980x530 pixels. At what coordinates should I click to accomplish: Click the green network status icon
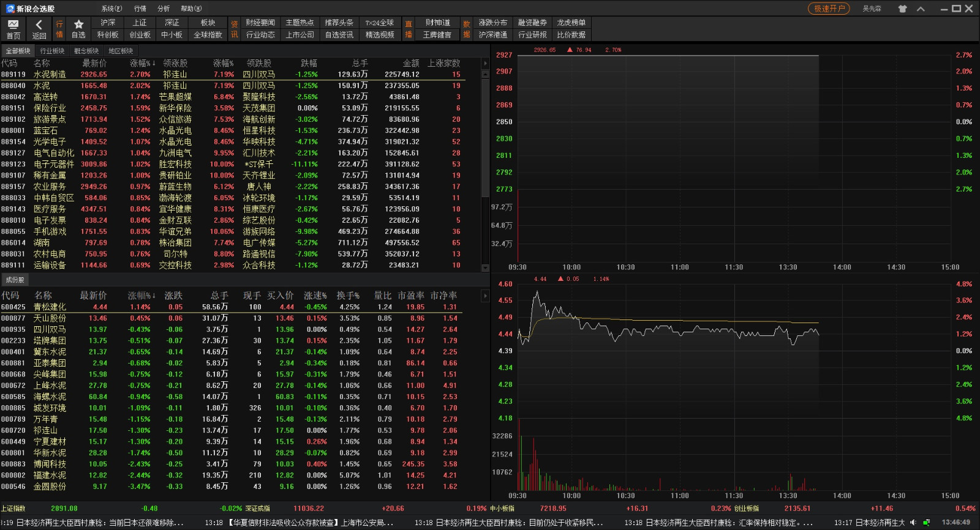[x=926, y=523]
